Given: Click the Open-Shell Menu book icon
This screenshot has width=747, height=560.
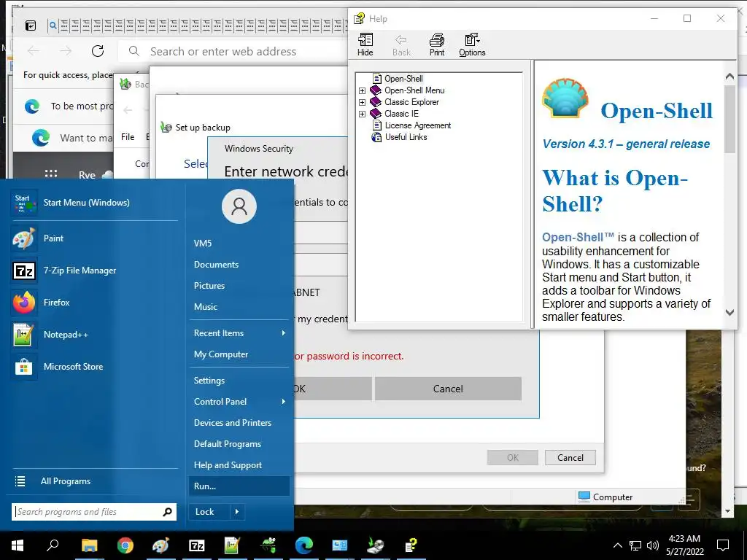Looking at the screenshot, I should pos(376,90).
